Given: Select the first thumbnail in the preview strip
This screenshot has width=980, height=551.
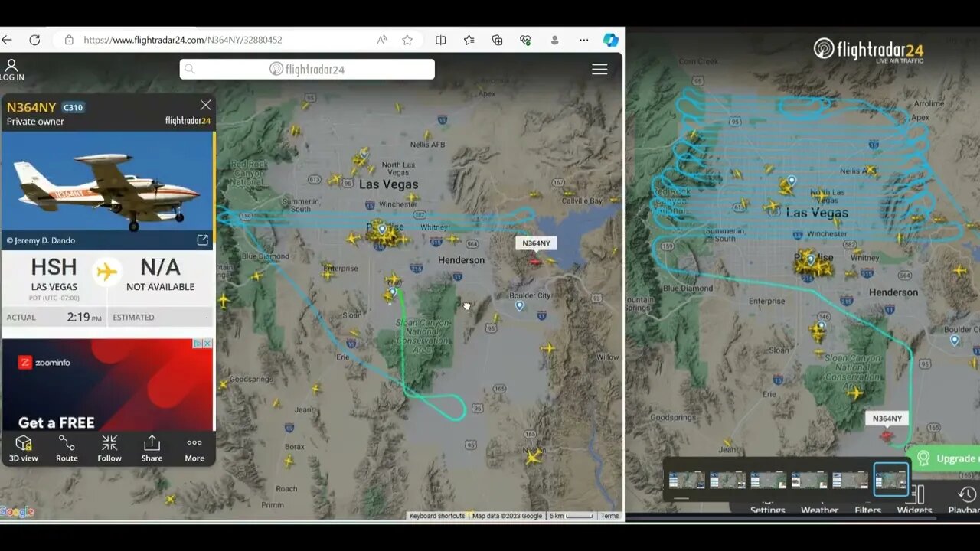Looking at the screenshot, I should 686,481.
